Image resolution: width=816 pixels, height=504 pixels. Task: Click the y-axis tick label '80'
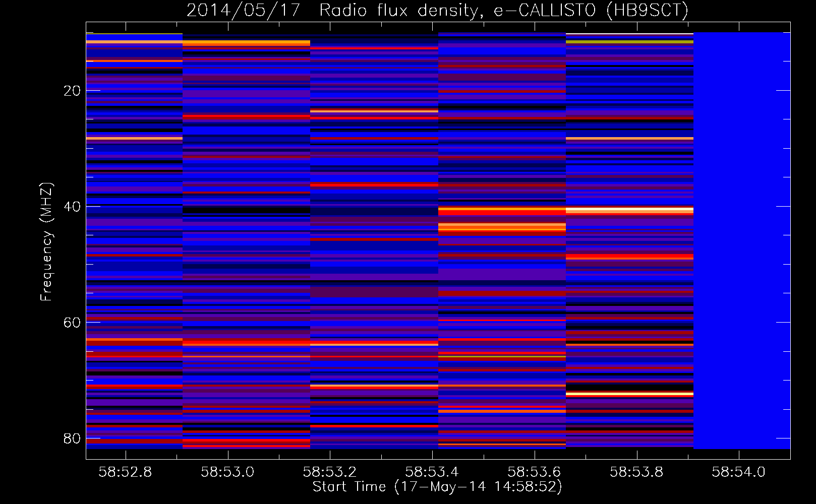72,438
